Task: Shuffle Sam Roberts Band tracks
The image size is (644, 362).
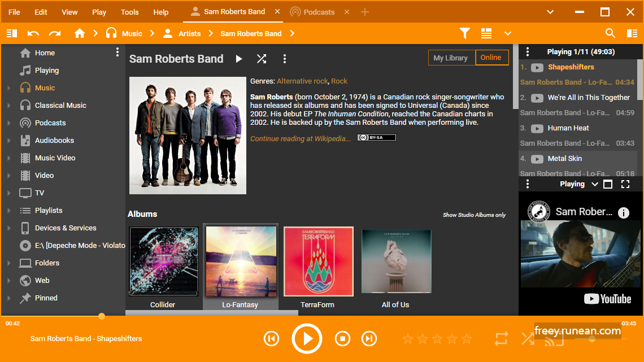Action: pyautogui.click(x=262, y=59)
